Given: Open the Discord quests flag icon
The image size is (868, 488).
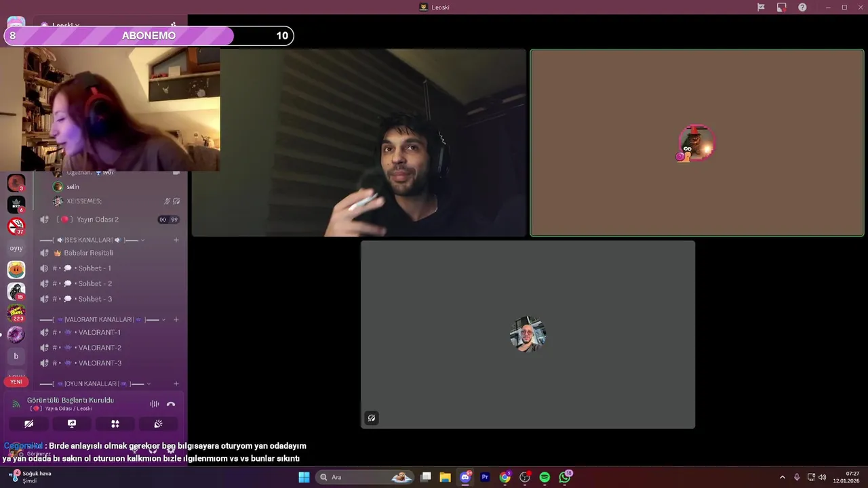Looking at the screenshot, I should coord(761,7).
